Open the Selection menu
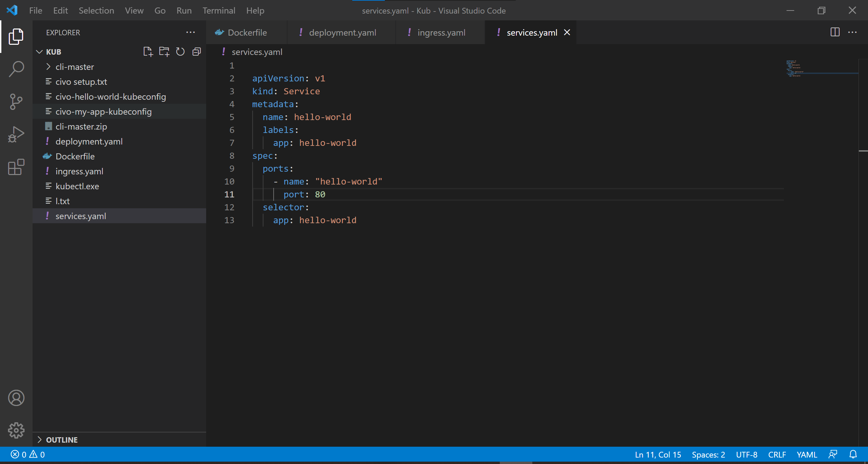 pos(96,11)
